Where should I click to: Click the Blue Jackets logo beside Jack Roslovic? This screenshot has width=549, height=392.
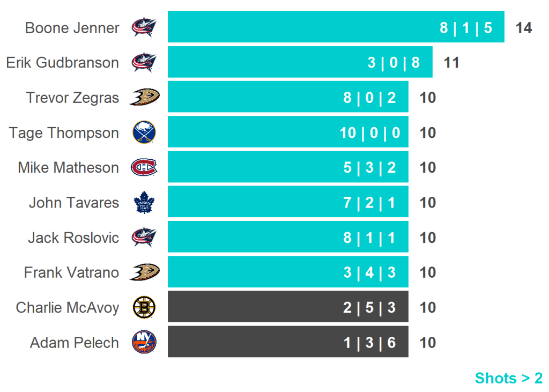(144, 238)
